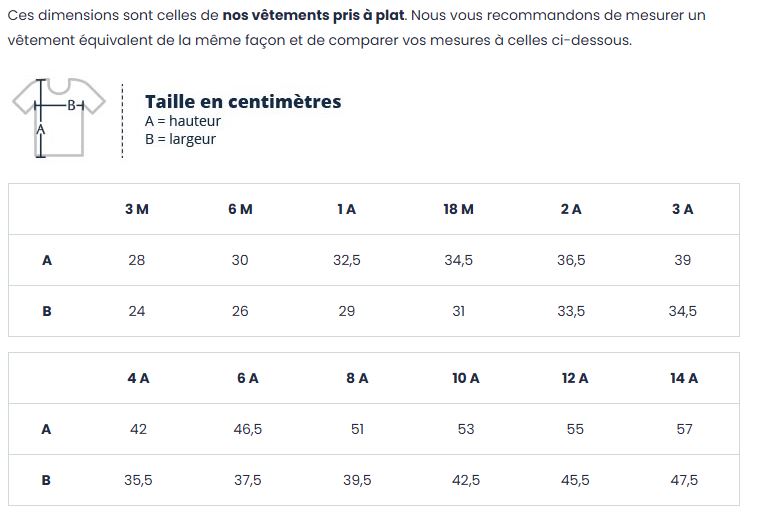Select the 46,5 height cell for 6 A
This screenshot has height=530, width=767.
pos(248,429)
